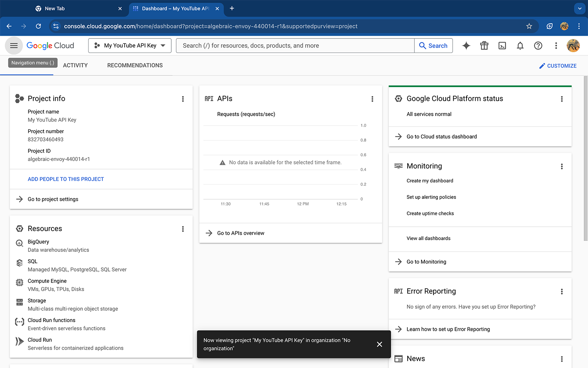Image resolution: width=588 pixels, height=368 pixels.
Task: Dismiss the project notification toast
Action: tap(379, 344)
